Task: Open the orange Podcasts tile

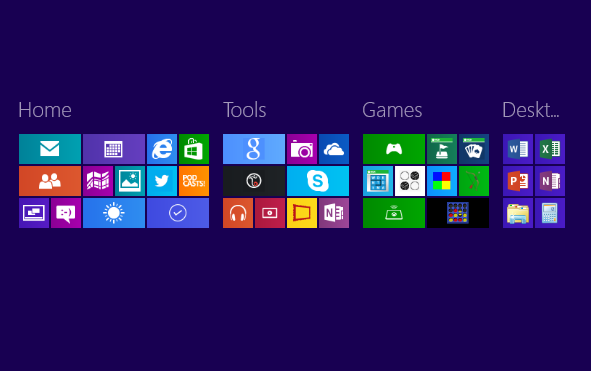Action: pos(194,181)
